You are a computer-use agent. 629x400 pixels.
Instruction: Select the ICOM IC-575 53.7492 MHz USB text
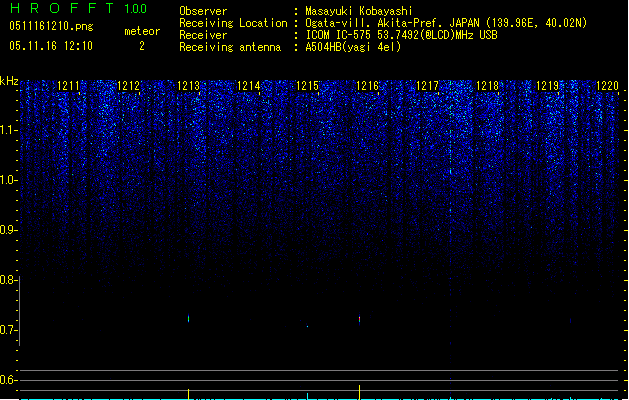pyautogui.click(x=401, y=35)
